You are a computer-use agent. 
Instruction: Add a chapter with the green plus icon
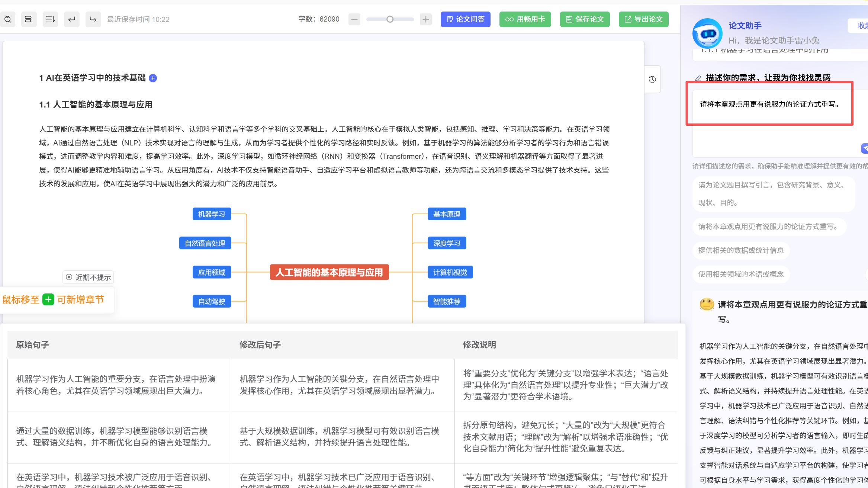48,300
